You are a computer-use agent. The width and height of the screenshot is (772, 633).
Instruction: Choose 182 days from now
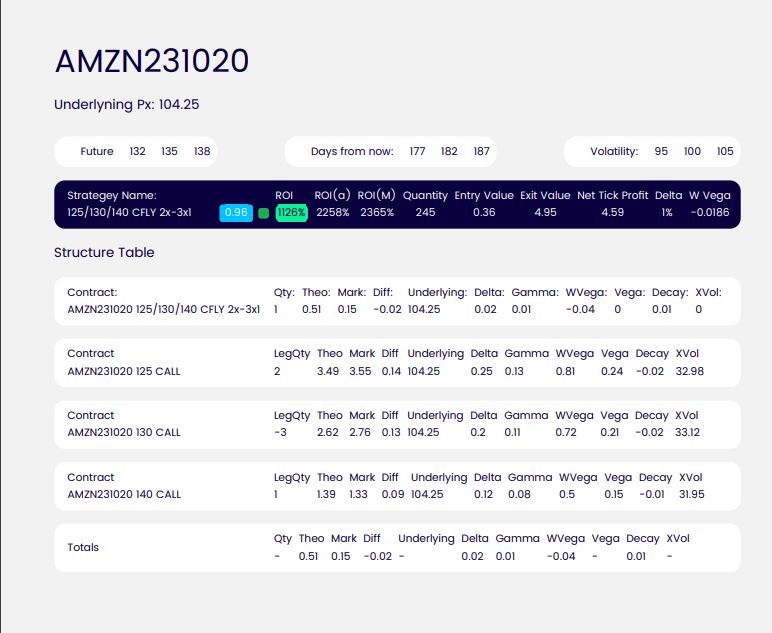coord(449,152)
